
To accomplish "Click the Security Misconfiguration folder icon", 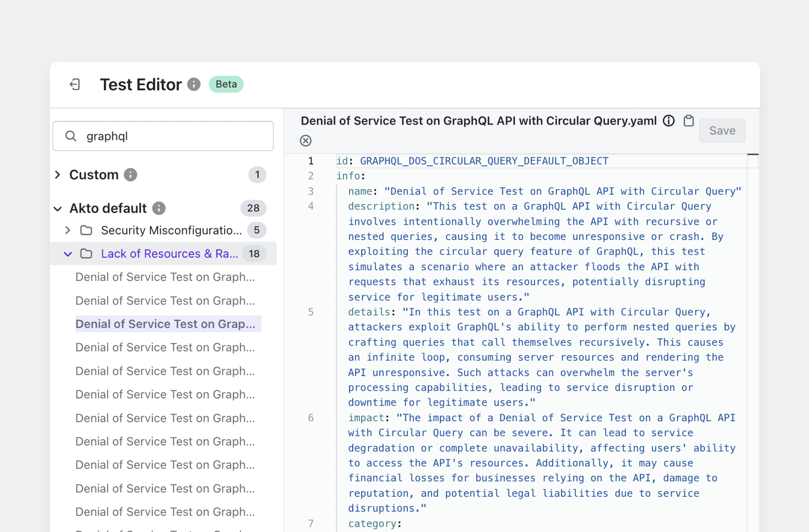I will pos(86,230).
